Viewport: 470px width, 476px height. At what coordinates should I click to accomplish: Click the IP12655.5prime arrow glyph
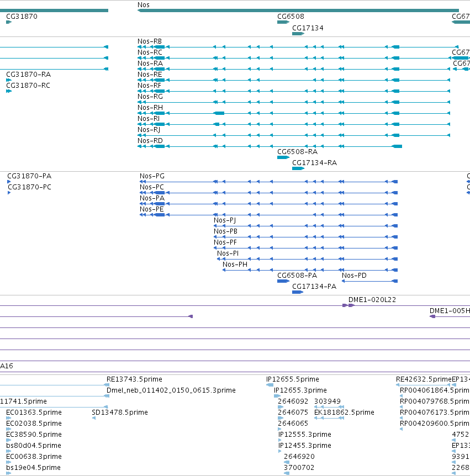[x=270, y=385]
